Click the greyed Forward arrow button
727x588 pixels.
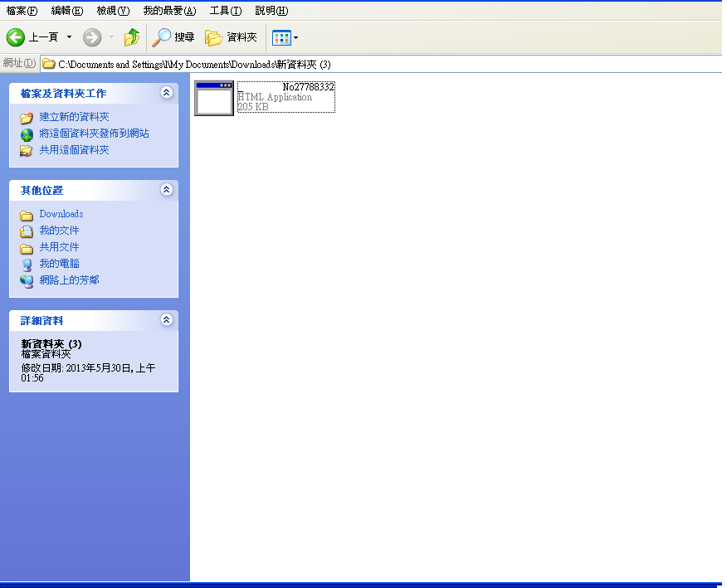92,37
